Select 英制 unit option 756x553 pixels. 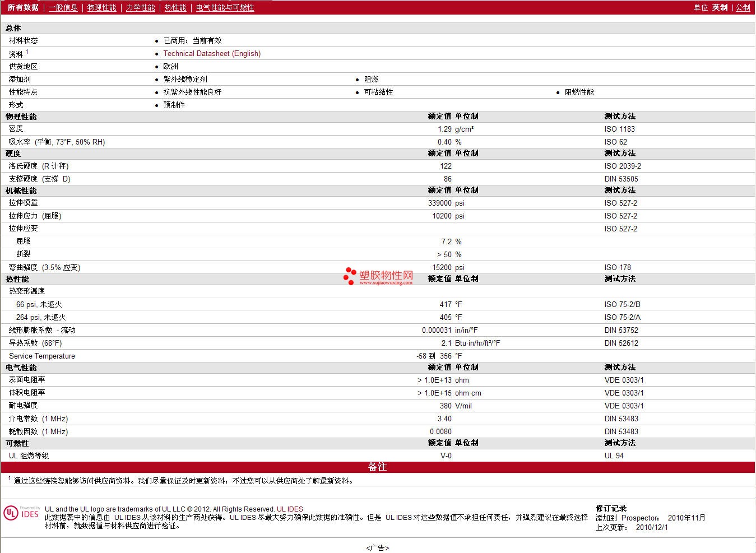click(x=720, y=7)
